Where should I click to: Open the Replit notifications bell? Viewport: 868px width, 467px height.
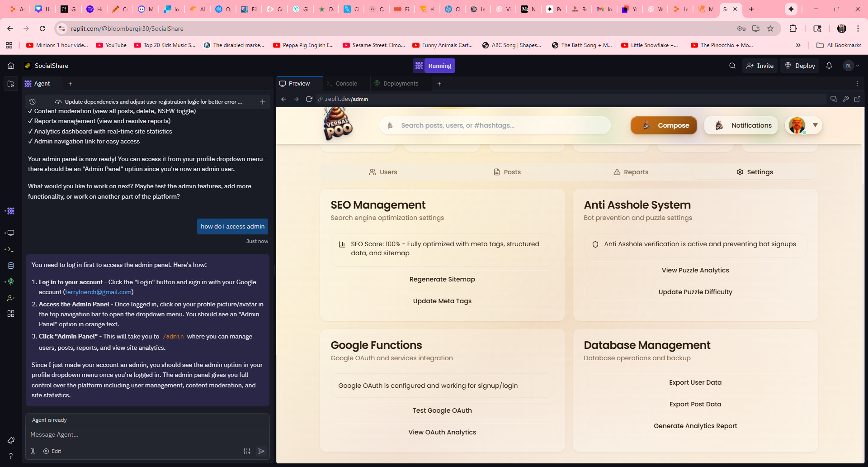tap(829, 66)
